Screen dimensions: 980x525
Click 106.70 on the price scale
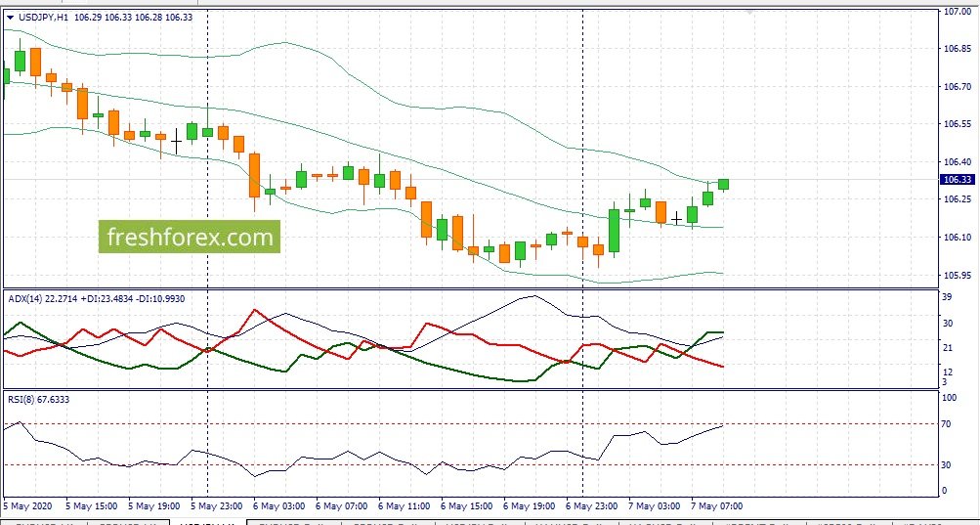click(957, 86)
